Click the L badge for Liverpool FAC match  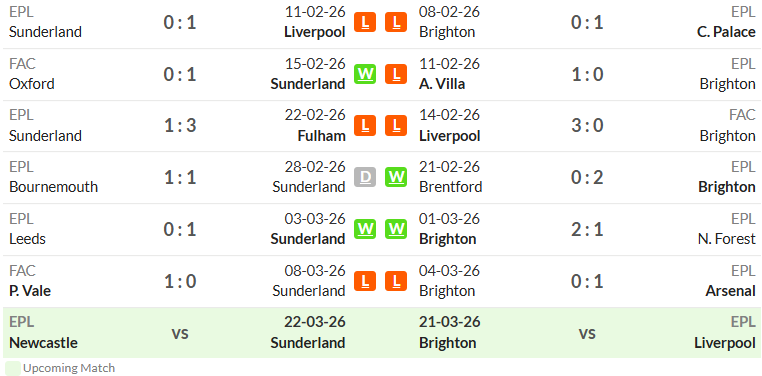(x=396, y=126)
